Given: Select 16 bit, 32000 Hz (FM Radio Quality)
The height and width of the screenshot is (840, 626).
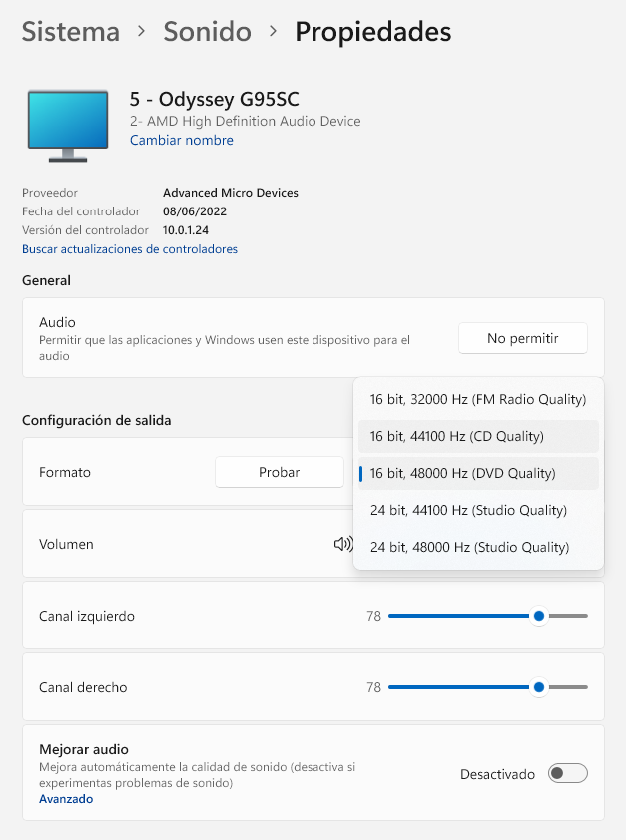Looking at the screenshot, I should pyautogui.click(x=478, y=399).
